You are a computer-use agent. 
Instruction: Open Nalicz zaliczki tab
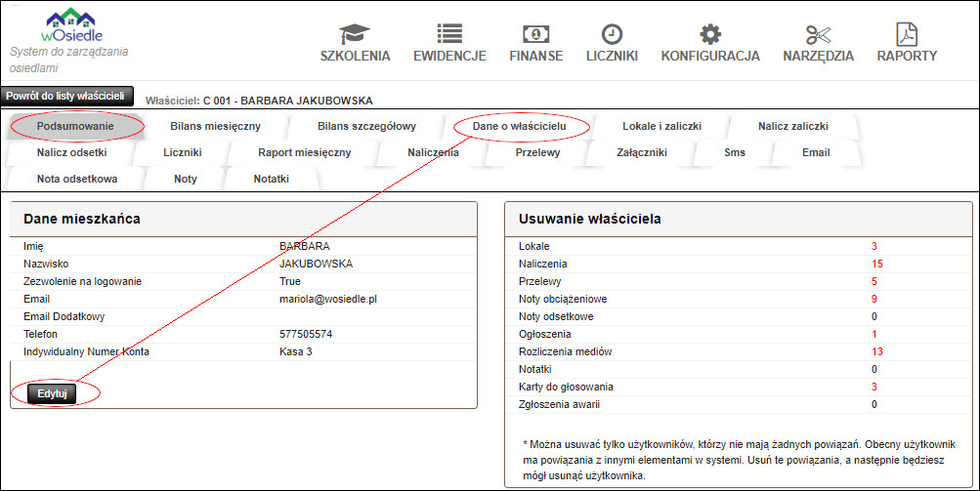tap(793, 126)
